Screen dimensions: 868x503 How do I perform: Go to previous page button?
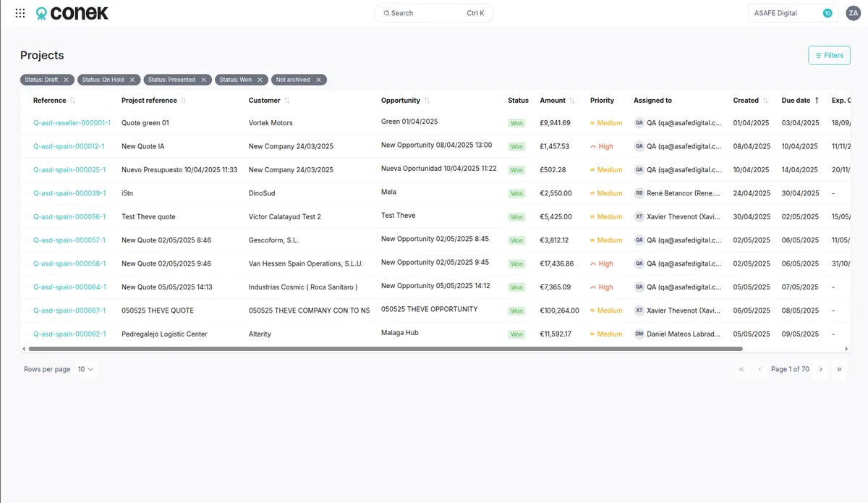pos(759,369)
